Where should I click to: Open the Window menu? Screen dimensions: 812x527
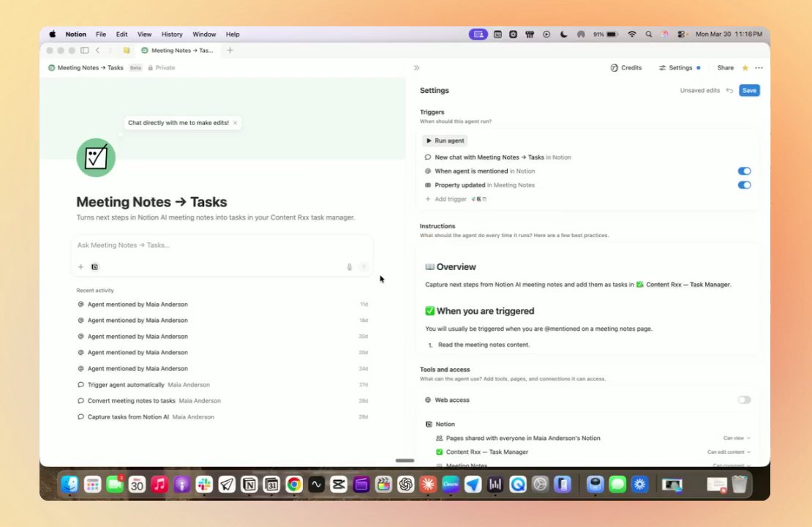[204, 34]
